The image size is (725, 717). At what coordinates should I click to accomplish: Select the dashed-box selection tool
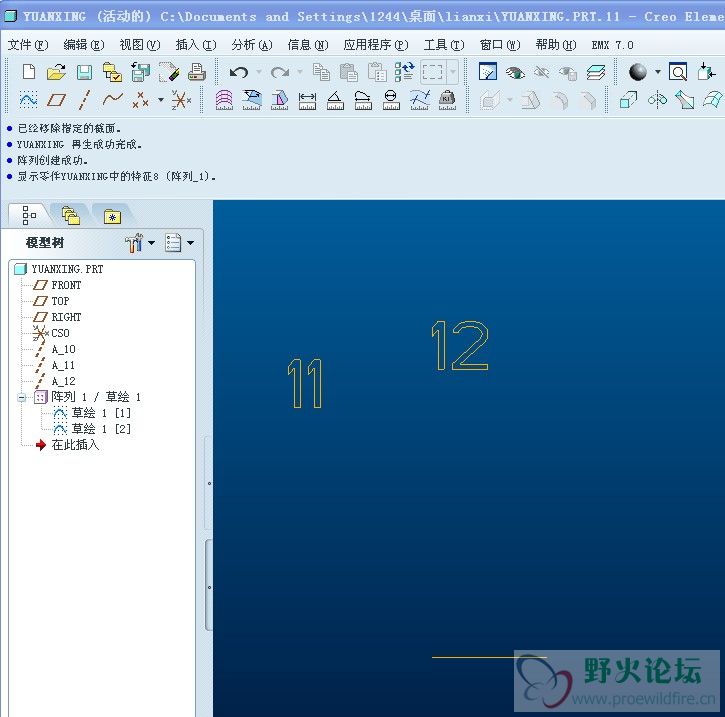432,72
